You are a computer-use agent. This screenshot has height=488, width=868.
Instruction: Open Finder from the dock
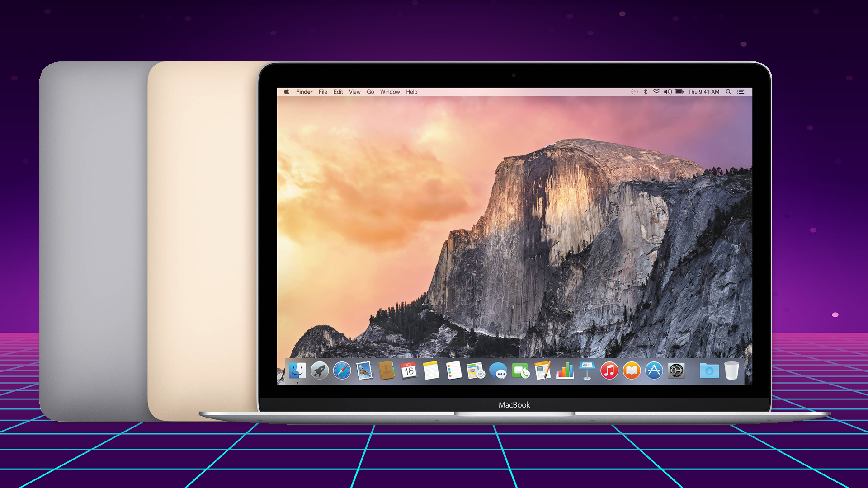click(x=297, y=371)
